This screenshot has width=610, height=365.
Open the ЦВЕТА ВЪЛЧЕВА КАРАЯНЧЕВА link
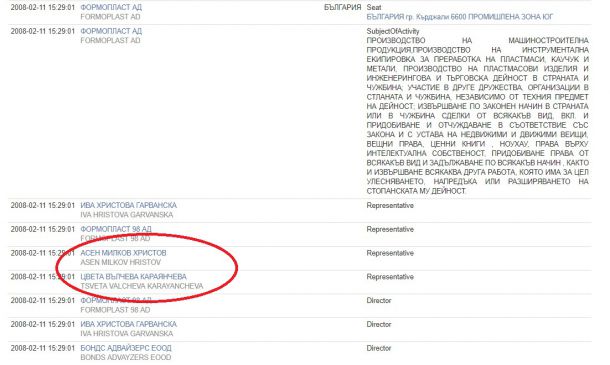click(133, 277)
